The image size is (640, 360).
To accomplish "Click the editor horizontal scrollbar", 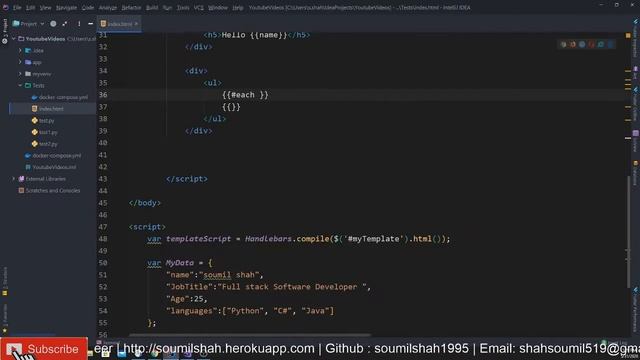I will [250, 336].
